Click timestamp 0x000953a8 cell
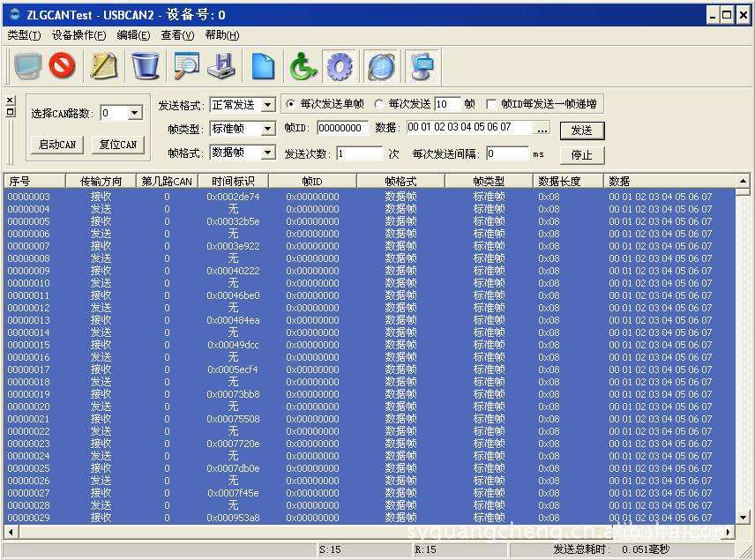The height and width of the screenshot is (560, 755). (x=233, y=518)
